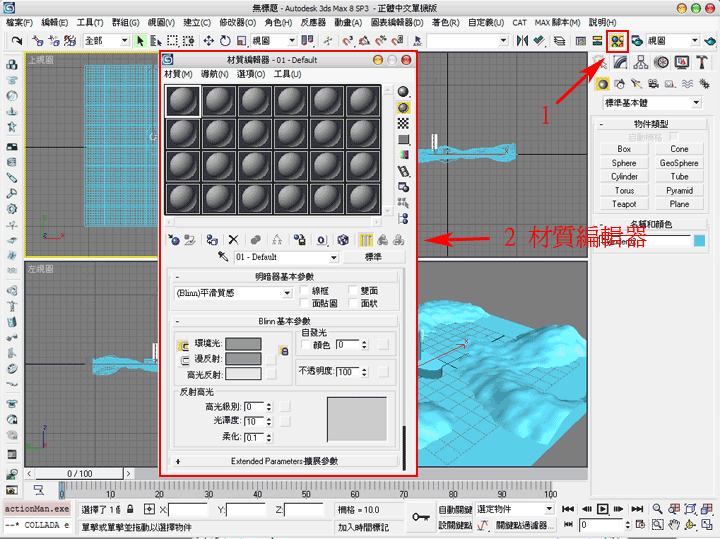This screenshot has height=539, width=720.
Task: Select the Select Object arrow tool
Action: pos(140,41)
